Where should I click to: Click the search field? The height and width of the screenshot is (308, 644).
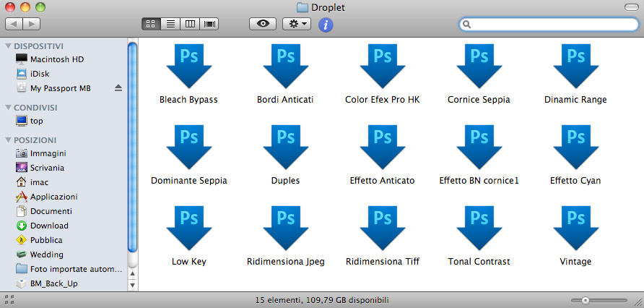[552, 24]
